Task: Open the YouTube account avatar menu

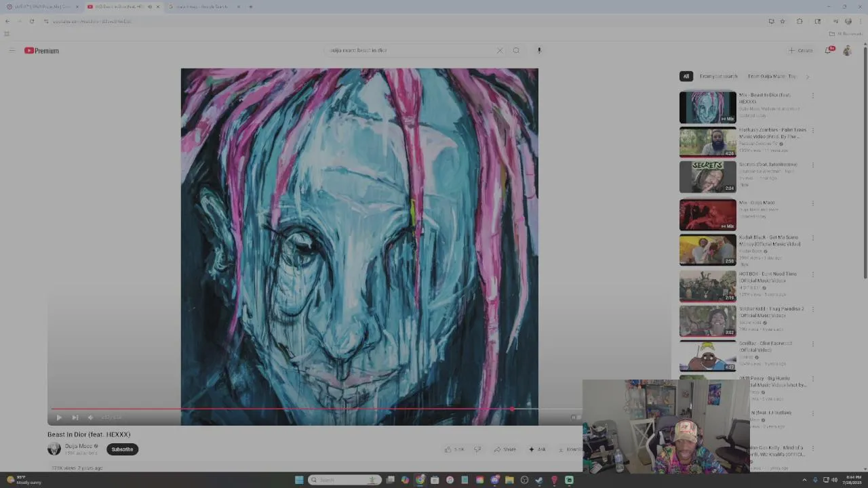Action: [847, 50]
